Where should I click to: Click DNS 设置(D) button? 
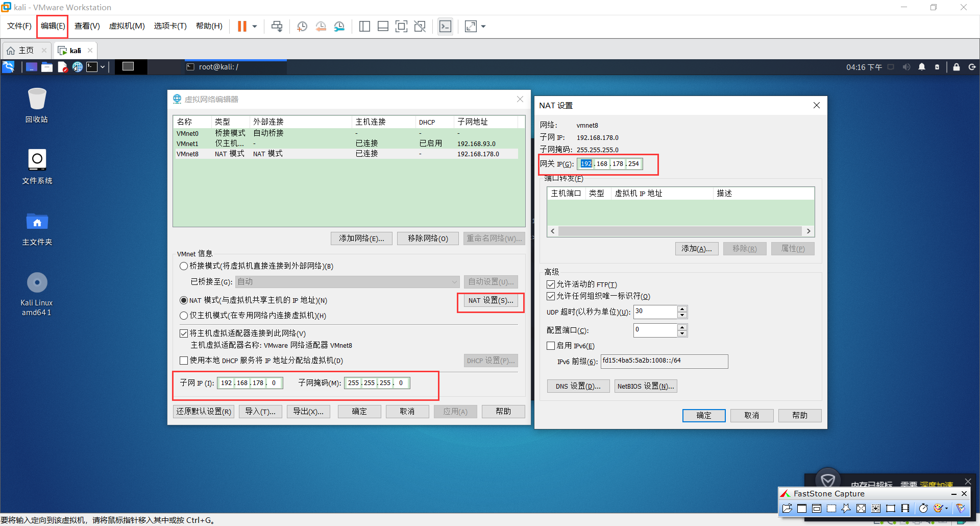coord(578,386)
